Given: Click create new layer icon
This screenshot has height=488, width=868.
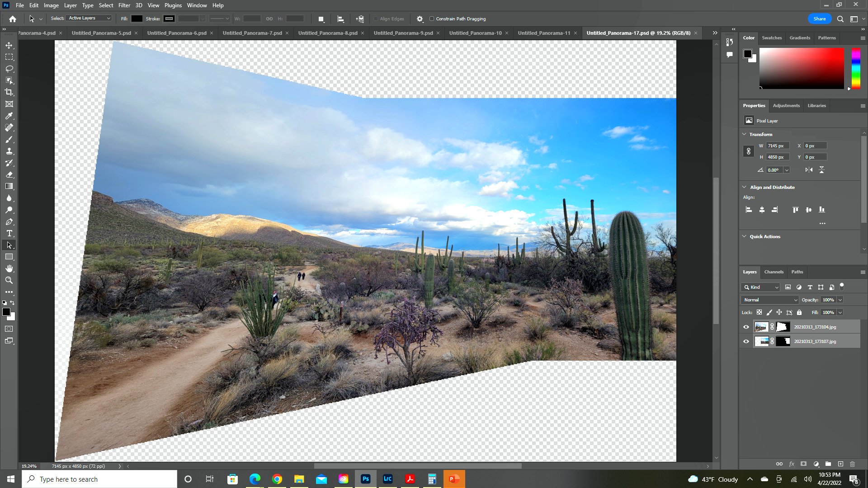Looking at the screenshot, I should [840, 464].
